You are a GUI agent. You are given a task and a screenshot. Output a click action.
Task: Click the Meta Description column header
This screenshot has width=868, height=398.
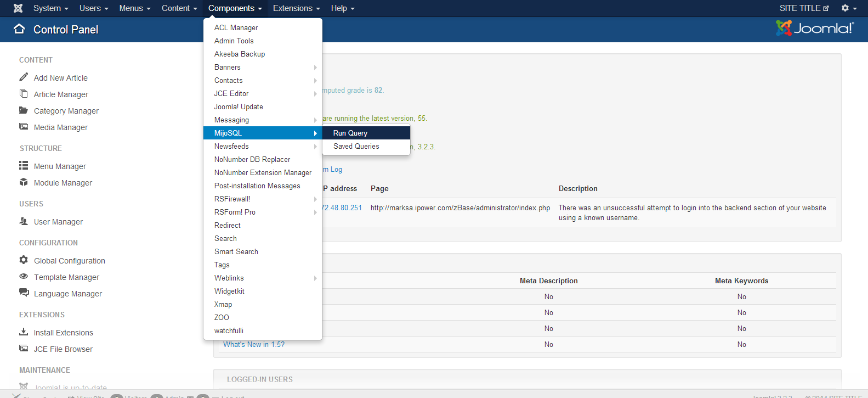click(x=549, y=281)
